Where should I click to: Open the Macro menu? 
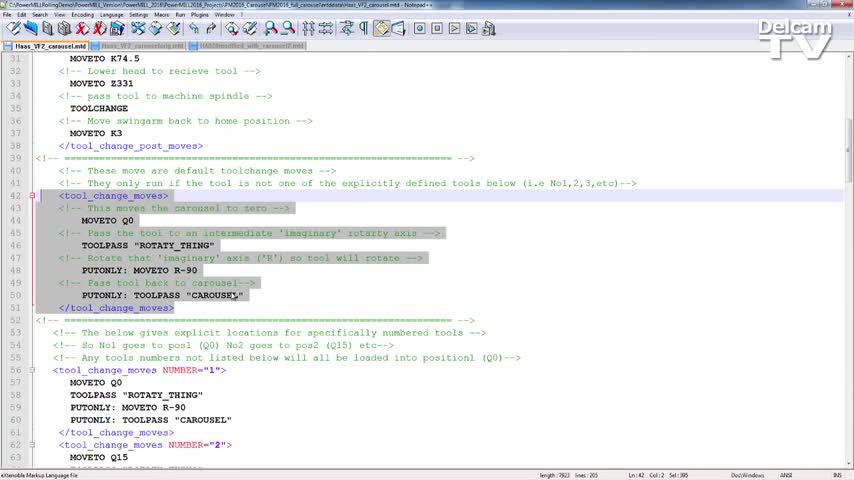162,15
